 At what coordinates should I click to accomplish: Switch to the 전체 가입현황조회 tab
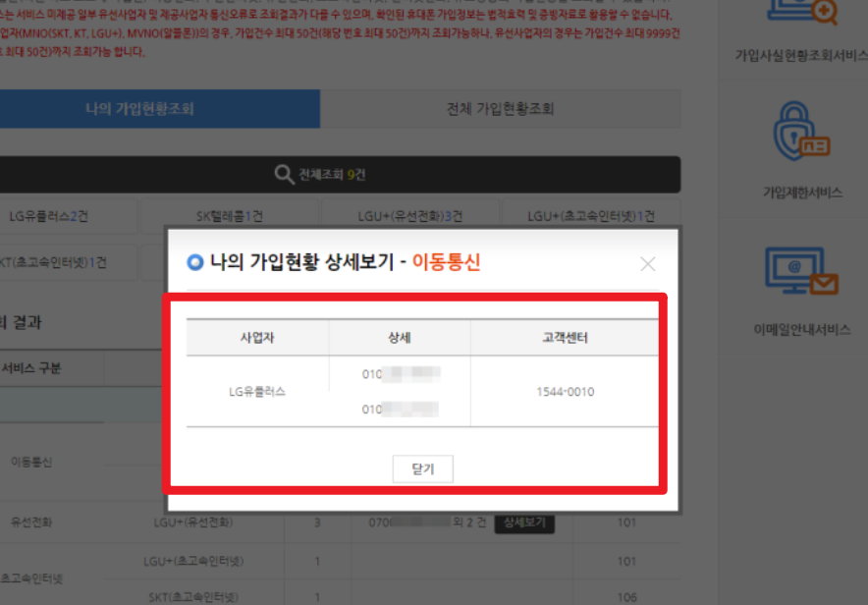[499, 110]
